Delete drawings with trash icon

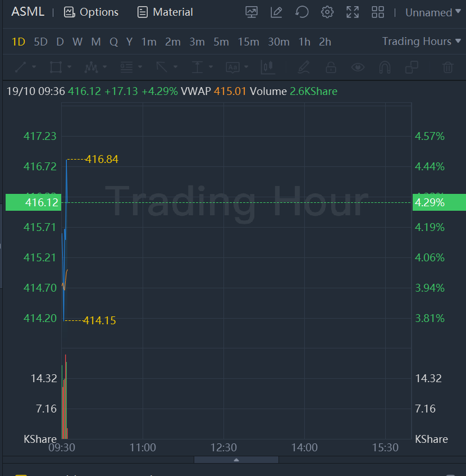point(447,67)
